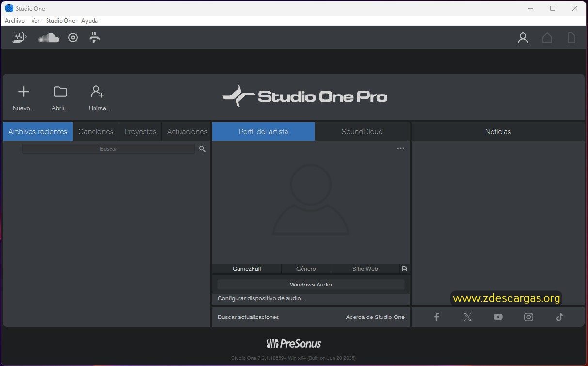
Task: Open the sound sets browser icon
Action: point(19,37)
